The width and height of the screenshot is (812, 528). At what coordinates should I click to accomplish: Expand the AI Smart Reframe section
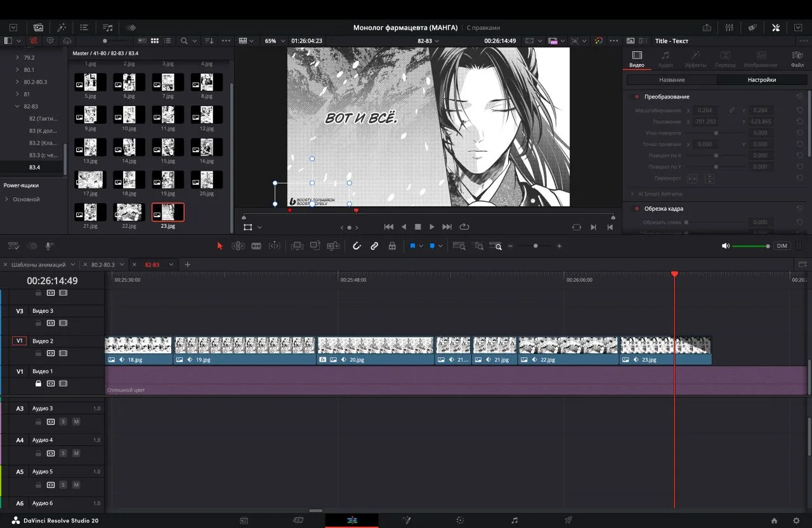click(632, 194)
